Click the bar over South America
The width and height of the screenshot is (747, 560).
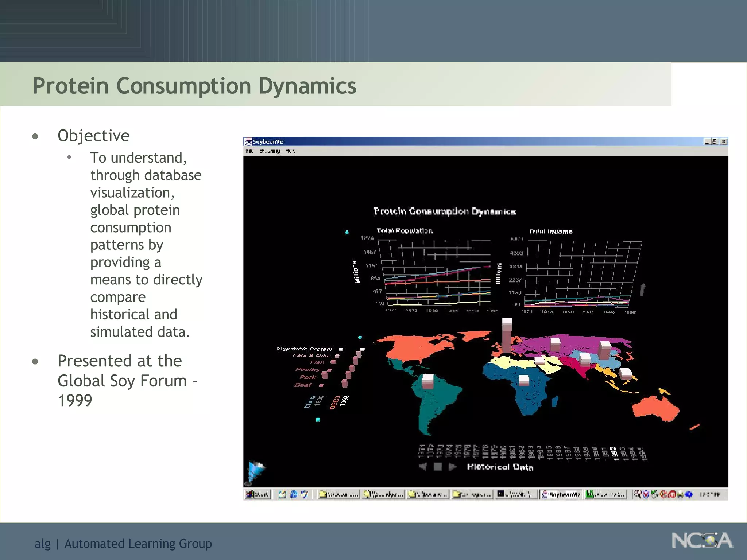pos(427,381)
